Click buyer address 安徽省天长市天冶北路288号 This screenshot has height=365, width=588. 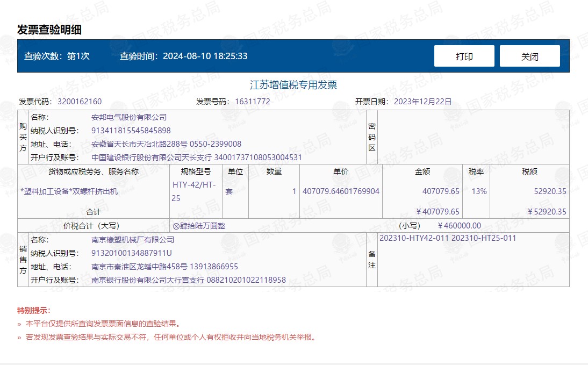pyautogui.click(x=139, y=144)
